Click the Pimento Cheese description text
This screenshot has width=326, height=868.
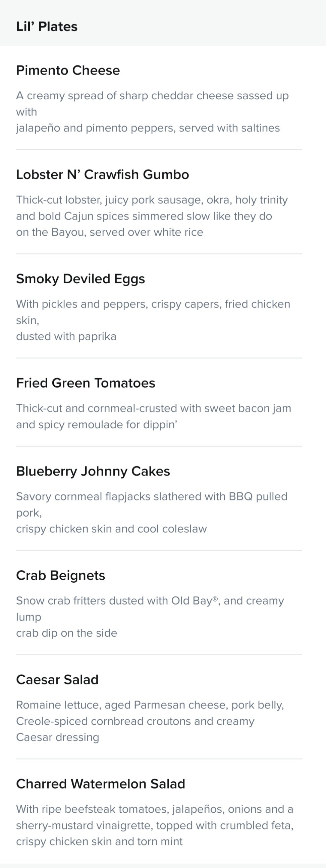(x=152, y=111)
